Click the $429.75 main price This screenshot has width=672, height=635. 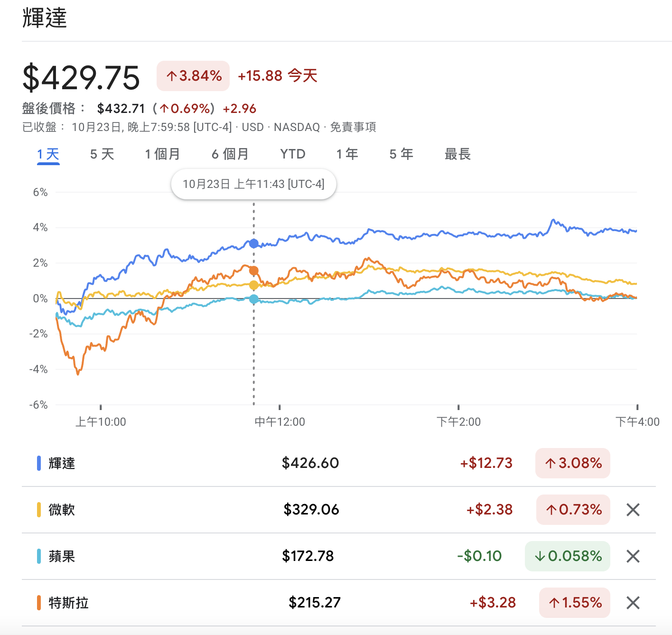click(81, 77)
